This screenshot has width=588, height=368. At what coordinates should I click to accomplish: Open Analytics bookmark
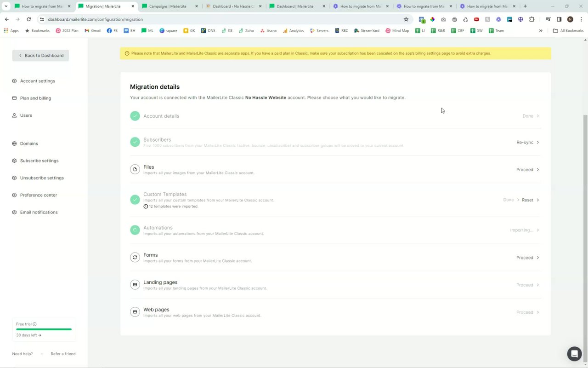click(293, 30)
